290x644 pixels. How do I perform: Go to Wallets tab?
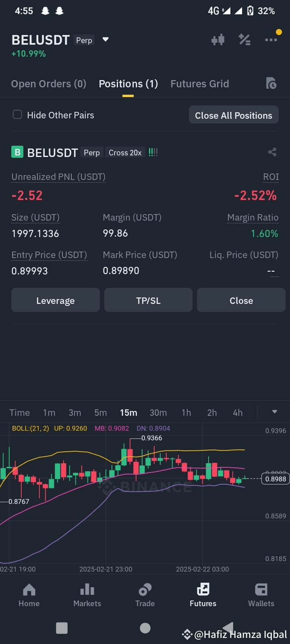(x=261, y=595)
